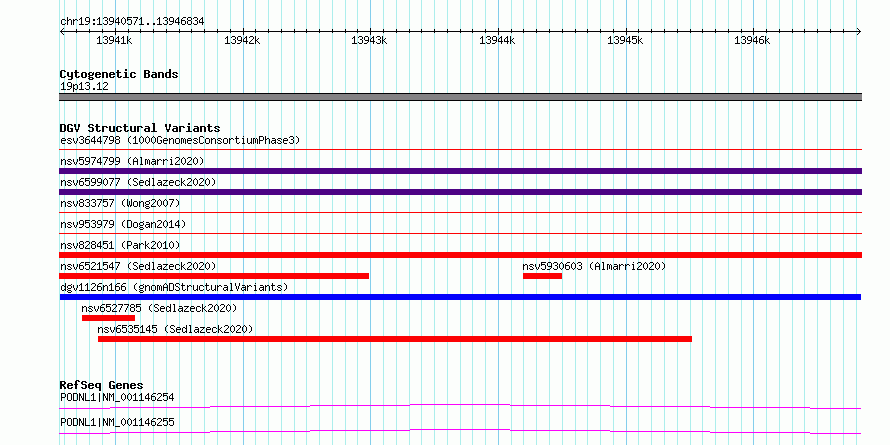The width and height of the screenshot is (890, 445).
Task: Open the nsv6599077 (Sedlazeck2020) label
Action: [x=138, y=182]
